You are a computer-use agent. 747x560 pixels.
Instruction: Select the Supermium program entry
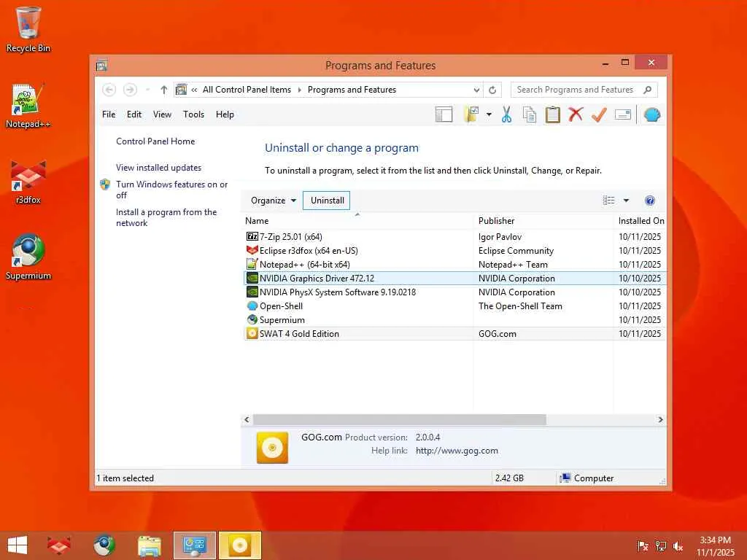[455, 319]
